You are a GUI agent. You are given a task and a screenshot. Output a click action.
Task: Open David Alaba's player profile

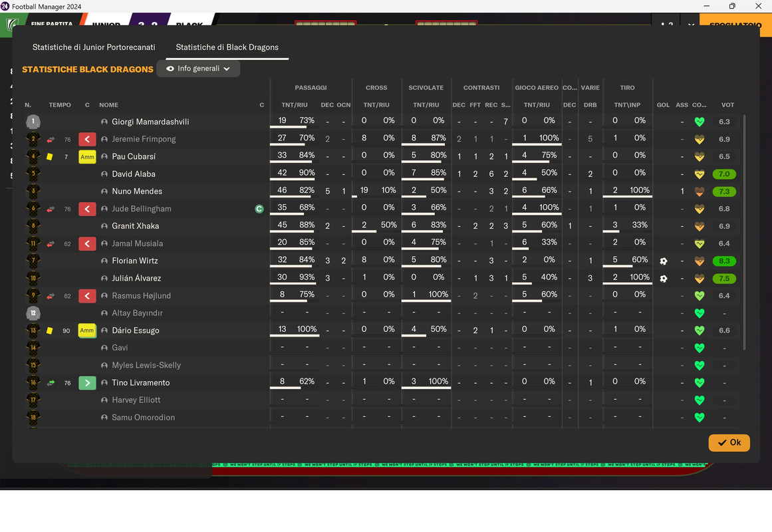click(134, 174)
